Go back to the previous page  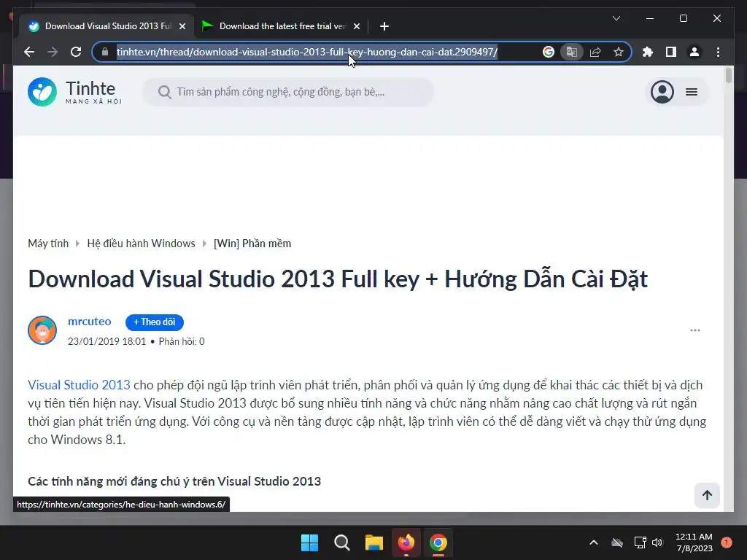click(29, 52)
